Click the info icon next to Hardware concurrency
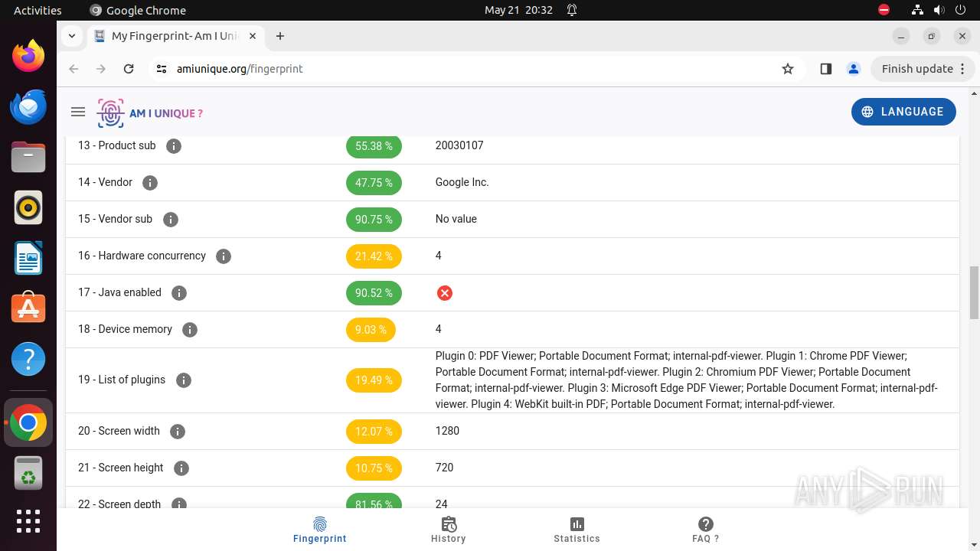The image size is (980, 551). click(x=224, y=256)
